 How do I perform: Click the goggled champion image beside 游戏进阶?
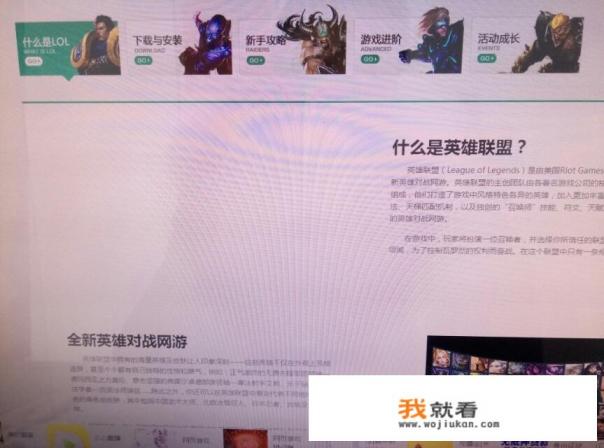(430, 42)
